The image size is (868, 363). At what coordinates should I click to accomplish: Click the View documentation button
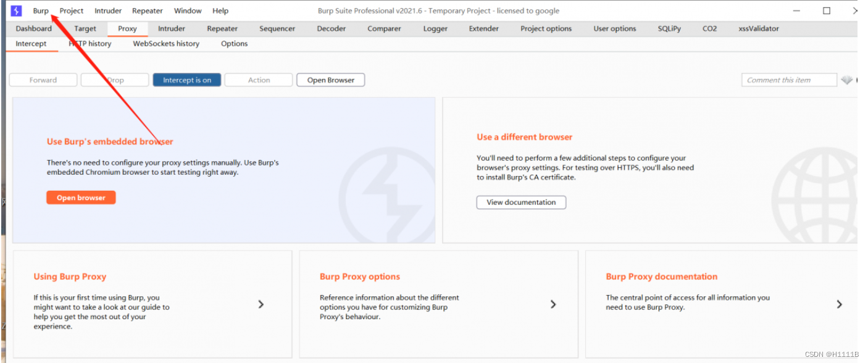521,202
